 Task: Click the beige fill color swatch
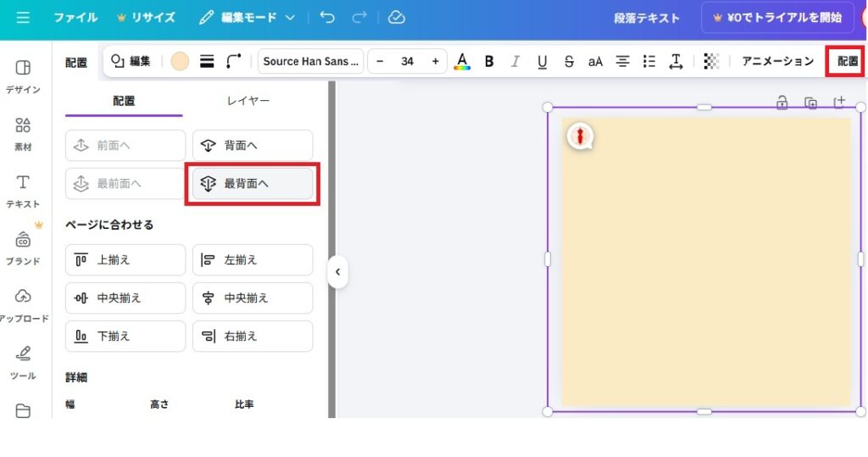[x=180, y=61]
